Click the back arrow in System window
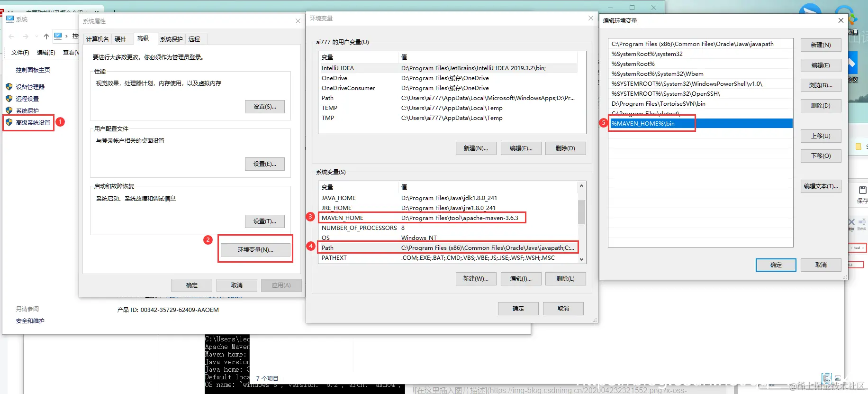868x394 pixels. 12,37
